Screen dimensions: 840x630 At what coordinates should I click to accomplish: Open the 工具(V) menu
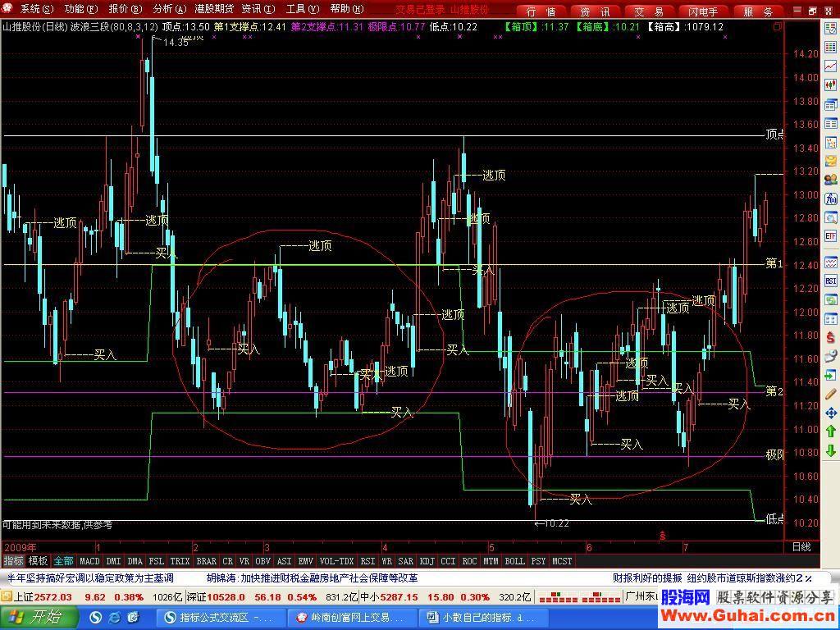(302, 9)
